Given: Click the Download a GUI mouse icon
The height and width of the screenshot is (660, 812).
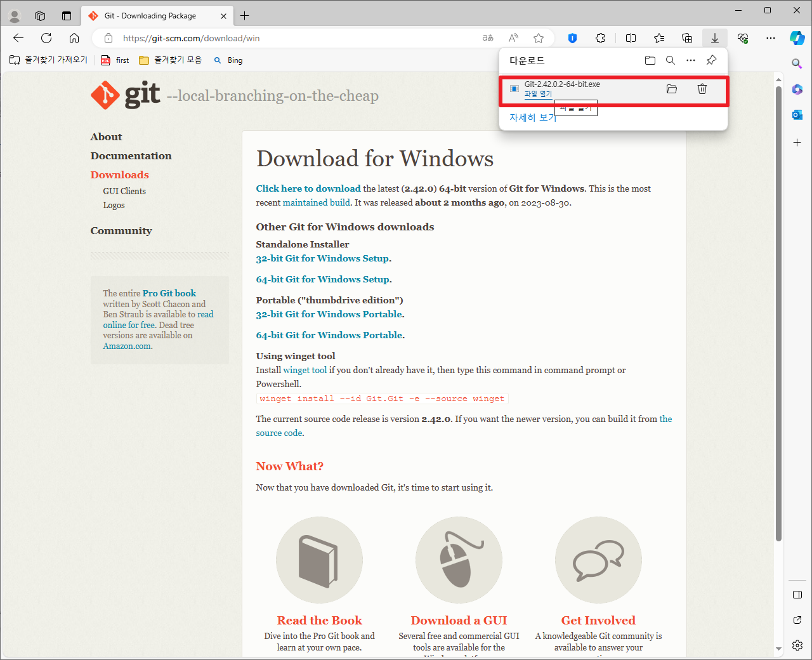Looking at the screenshot, I should point(459,560).
